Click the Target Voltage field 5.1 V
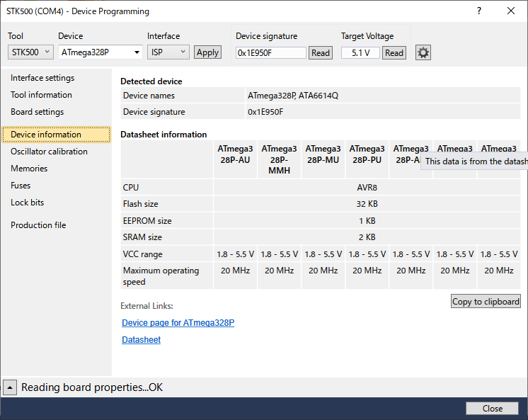 [360, 53]
